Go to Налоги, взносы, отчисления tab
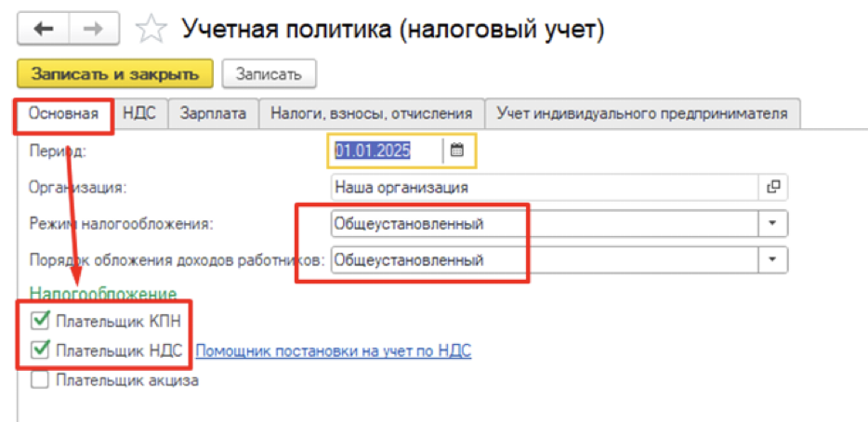The width and height of the screenshot is (868, 422). (372, 113)
